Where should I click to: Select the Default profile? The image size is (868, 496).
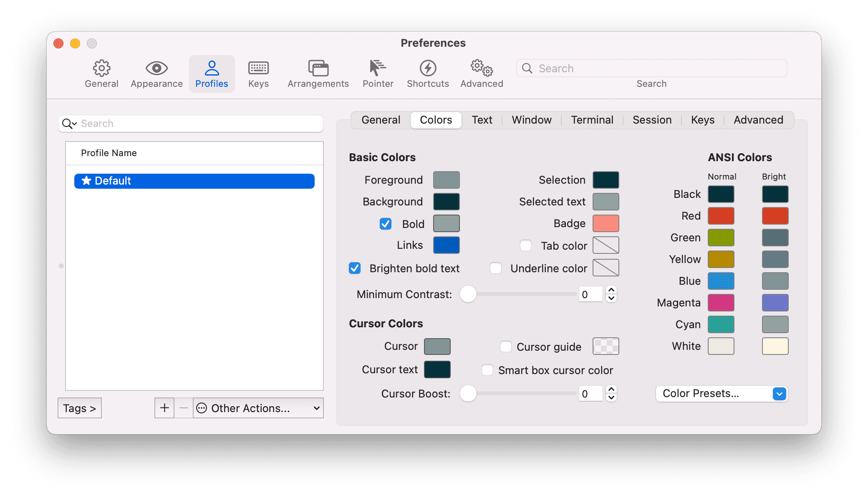tap(194, 181)
